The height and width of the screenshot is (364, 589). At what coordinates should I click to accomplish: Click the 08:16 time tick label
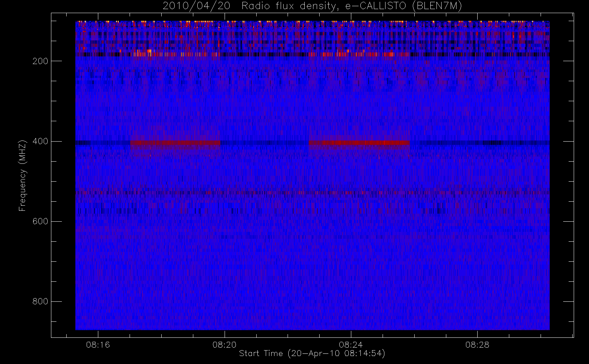(x=98, y=345)
